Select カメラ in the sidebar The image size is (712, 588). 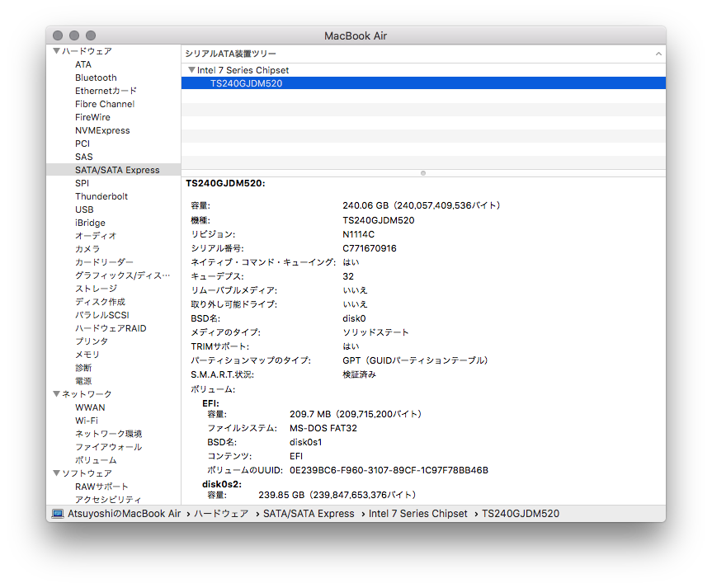pyautogui.click(x=87, y=249)
